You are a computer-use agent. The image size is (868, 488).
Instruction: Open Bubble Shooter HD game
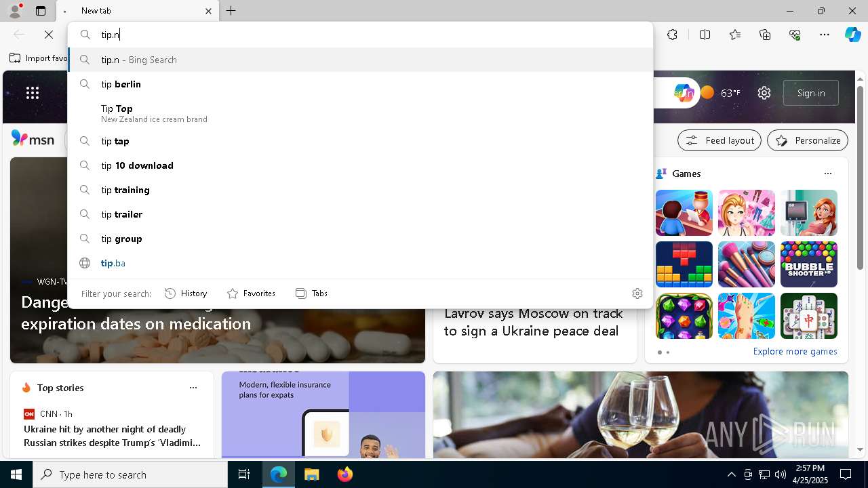(809, 264)
